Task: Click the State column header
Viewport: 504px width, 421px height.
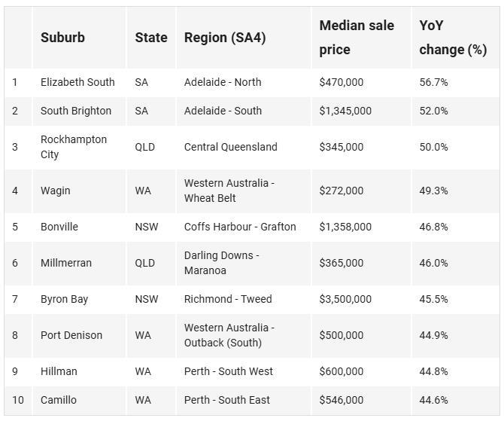Action: click(x=151, y=38)
